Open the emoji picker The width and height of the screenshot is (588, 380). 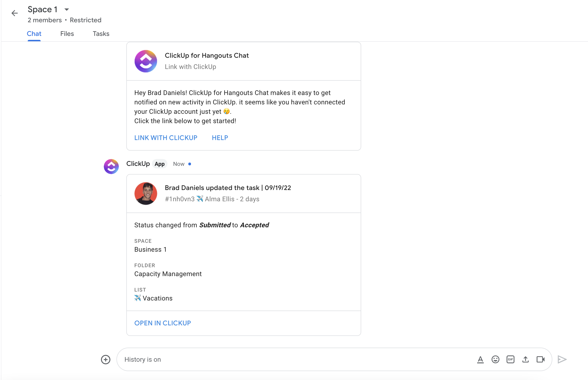point(495,360)
